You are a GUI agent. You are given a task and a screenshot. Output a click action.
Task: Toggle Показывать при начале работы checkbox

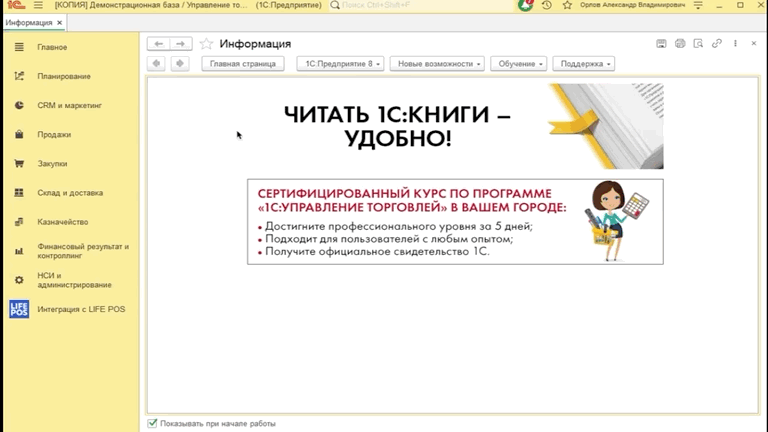[152, 423]
